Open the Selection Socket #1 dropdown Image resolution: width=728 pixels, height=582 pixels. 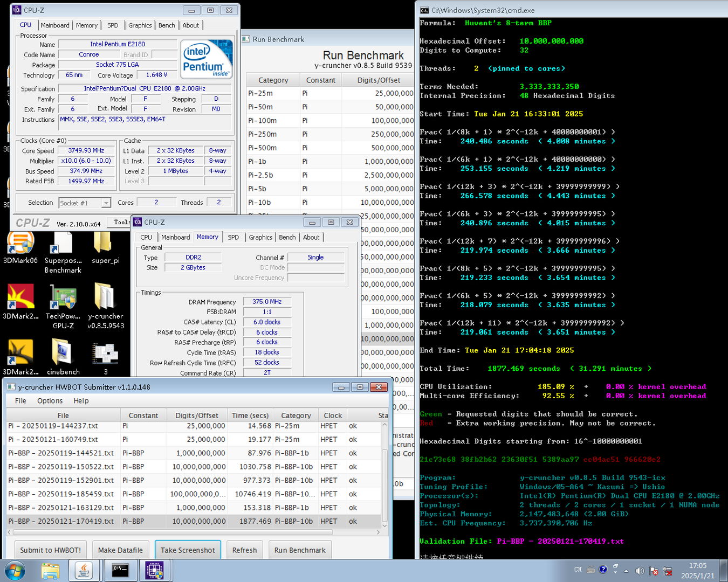(x=84, y=203)
